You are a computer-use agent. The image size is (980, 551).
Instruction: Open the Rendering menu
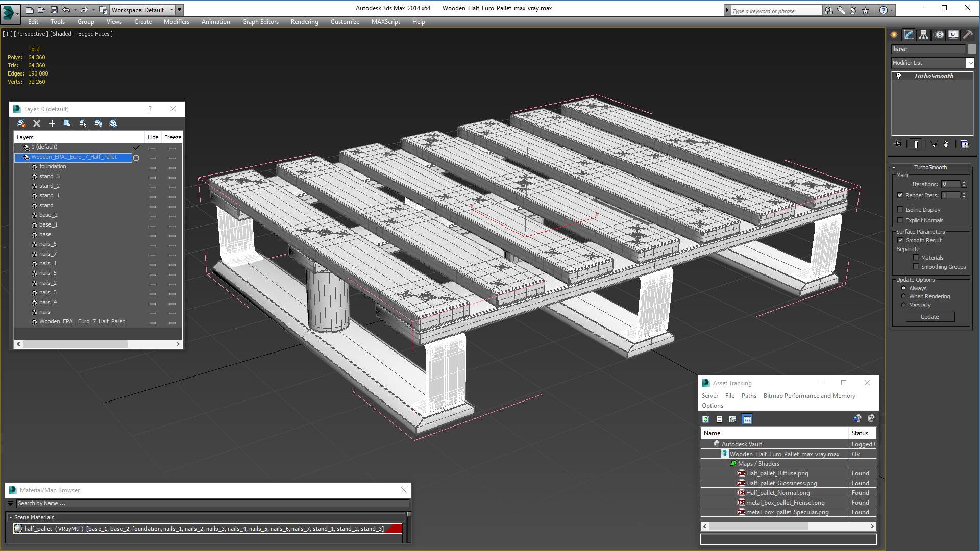coord(305,22)
